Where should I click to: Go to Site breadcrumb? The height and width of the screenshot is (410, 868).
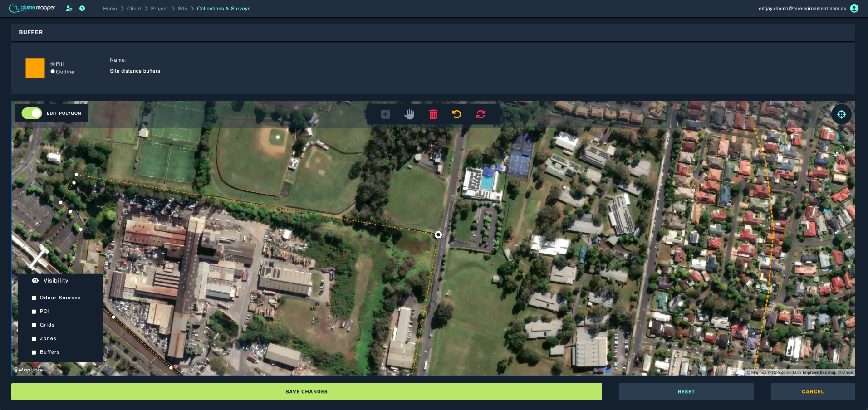click(x=182, y=9)
